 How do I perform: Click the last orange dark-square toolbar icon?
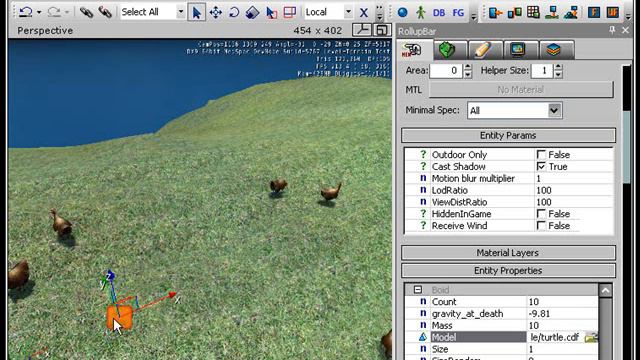click(613, 12)
